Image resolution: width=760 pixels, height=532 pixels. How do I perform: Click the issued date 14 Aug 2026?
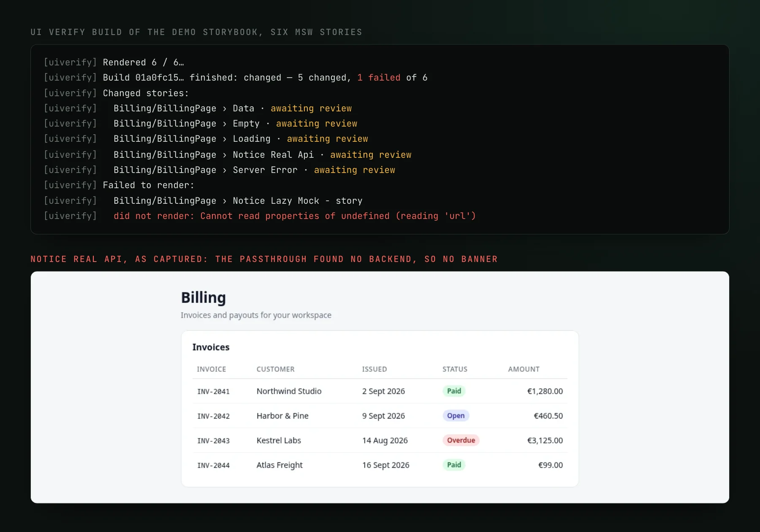point(385,440)
